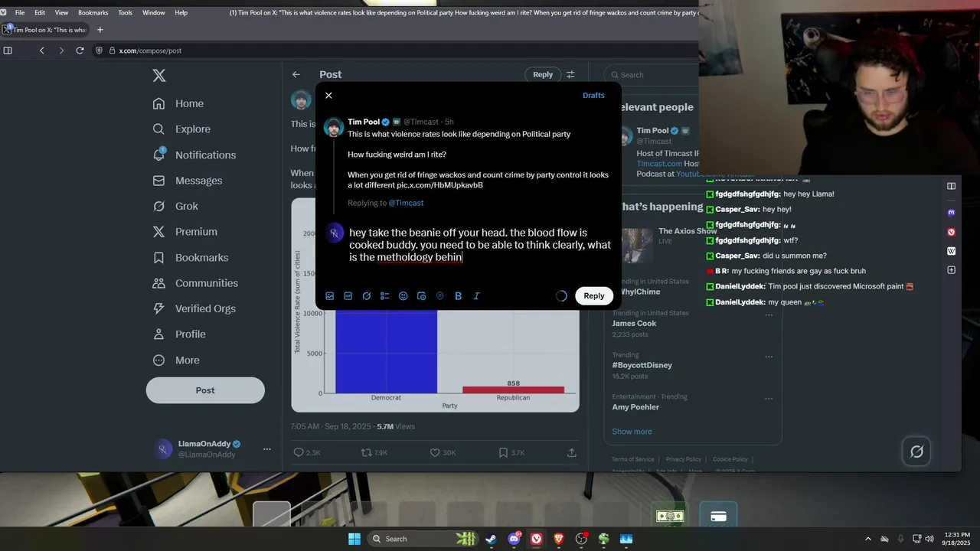Share the post with the upload icon
The image size is (980, 551).
571,453
